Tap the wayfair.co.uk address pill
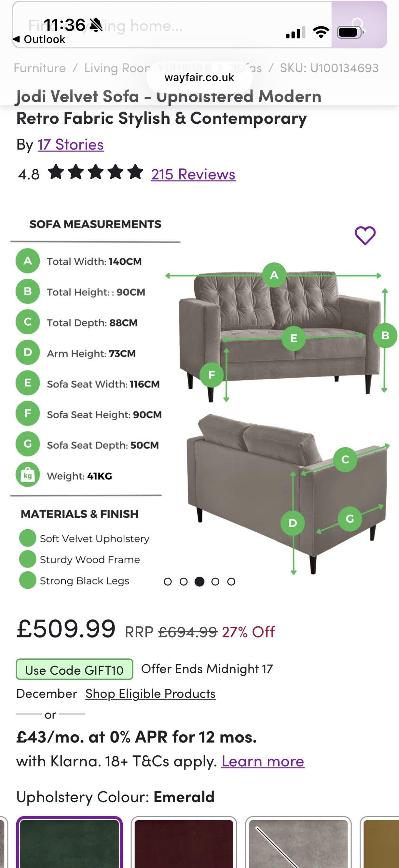The width and height of the screenshot is (399, 868). pos(199,78)
